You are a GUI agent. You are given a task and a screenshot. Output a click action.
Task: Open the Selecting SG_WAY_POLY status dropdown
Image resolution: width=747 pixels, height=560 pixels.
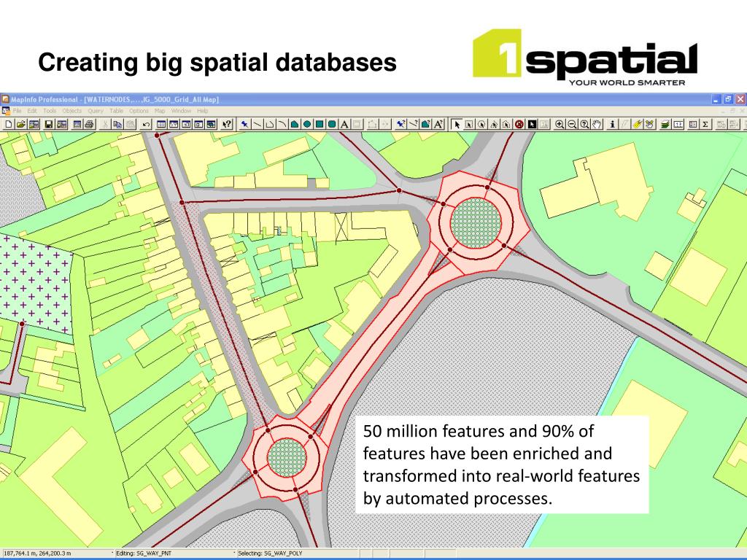(x=234, y=553)
